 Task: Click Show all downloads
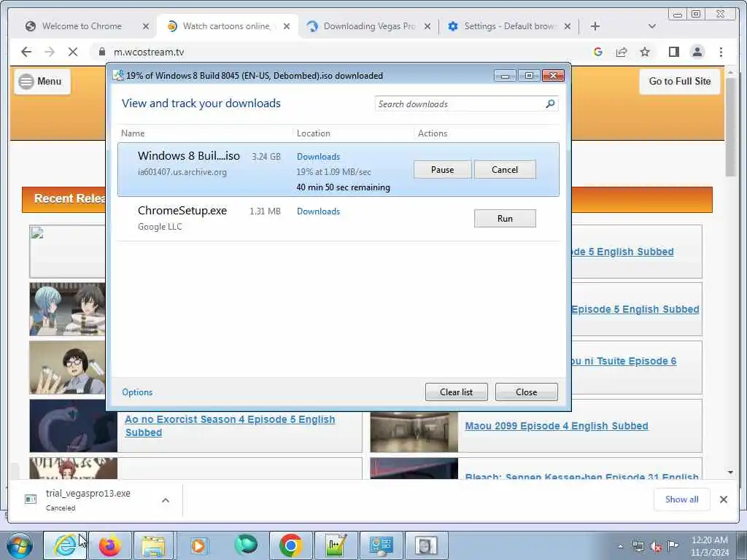pos(682,499)
